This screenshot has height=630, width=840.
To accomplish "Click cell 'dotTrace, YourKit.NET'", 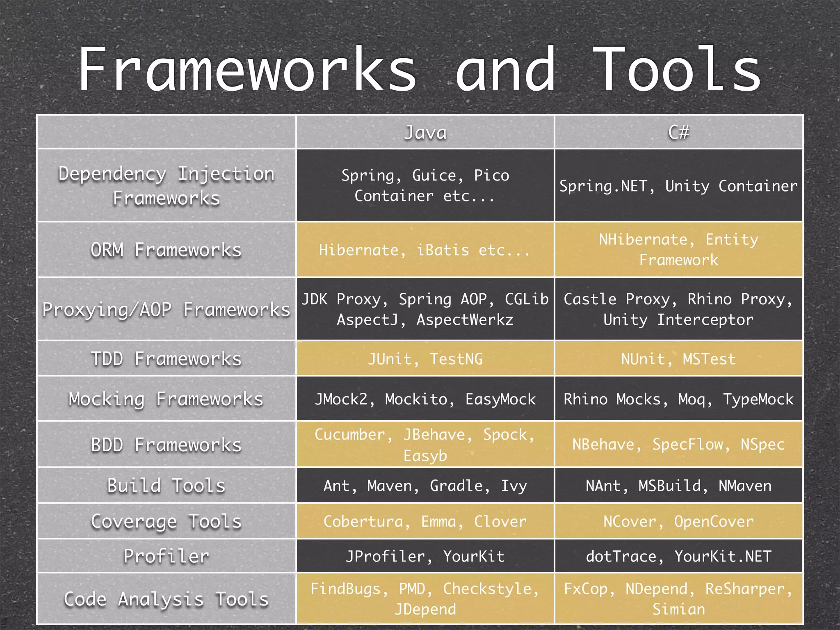I will point(679,556).
